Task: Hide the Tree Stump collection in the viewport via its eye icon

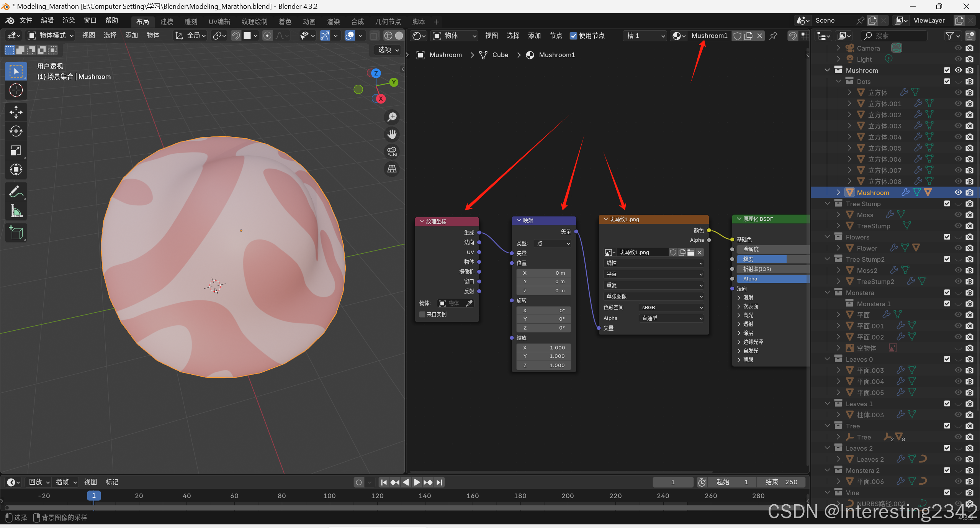Action: (958, 204)
